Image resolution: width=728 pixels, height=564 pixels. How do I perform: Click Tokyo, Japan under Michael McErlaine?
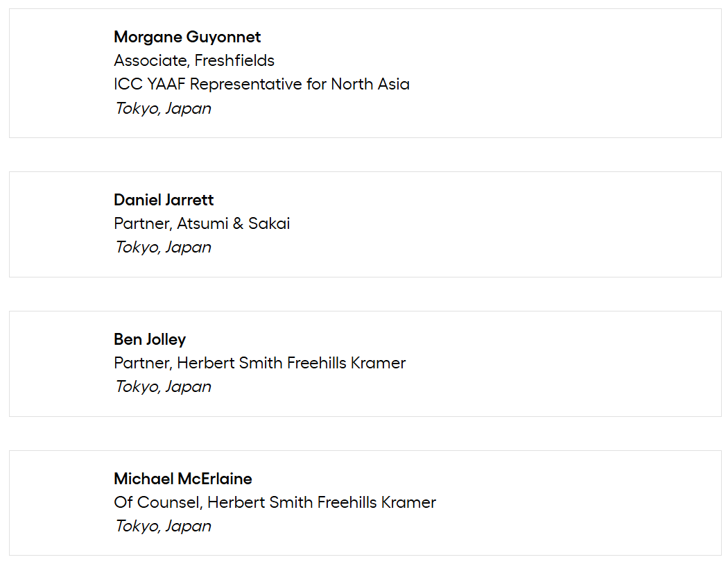163,526
